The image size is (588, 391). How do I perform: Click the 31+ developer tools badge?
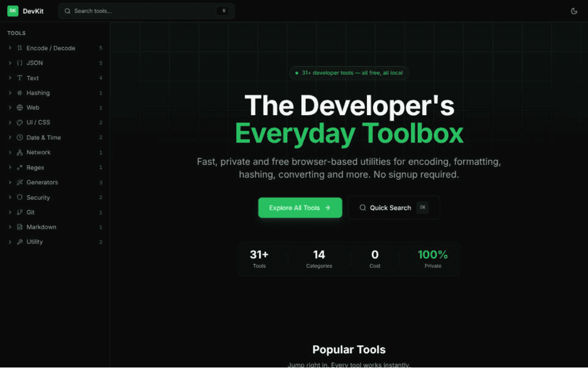pyautogui.click(x=349, y=73)
